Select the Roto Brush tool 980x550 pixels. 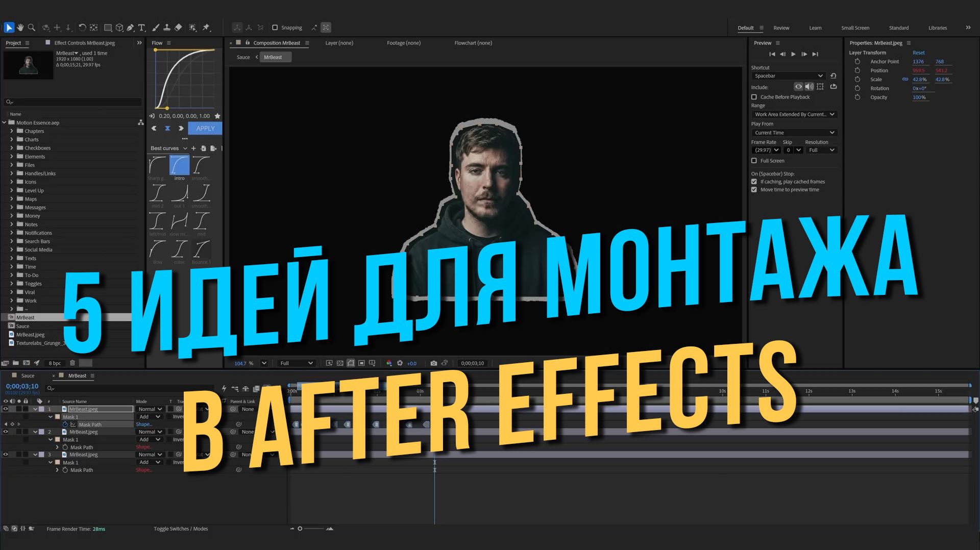pyautogui.click(x=192, y=28)
